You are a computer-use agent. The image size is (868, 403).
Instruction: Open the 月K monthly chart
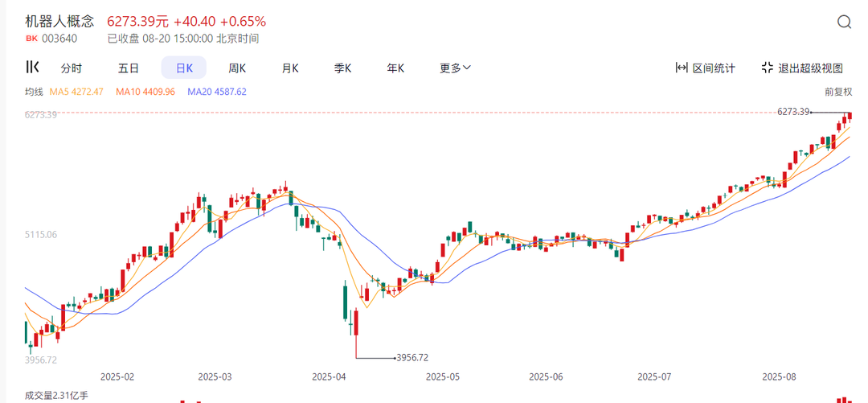[290, 68]
